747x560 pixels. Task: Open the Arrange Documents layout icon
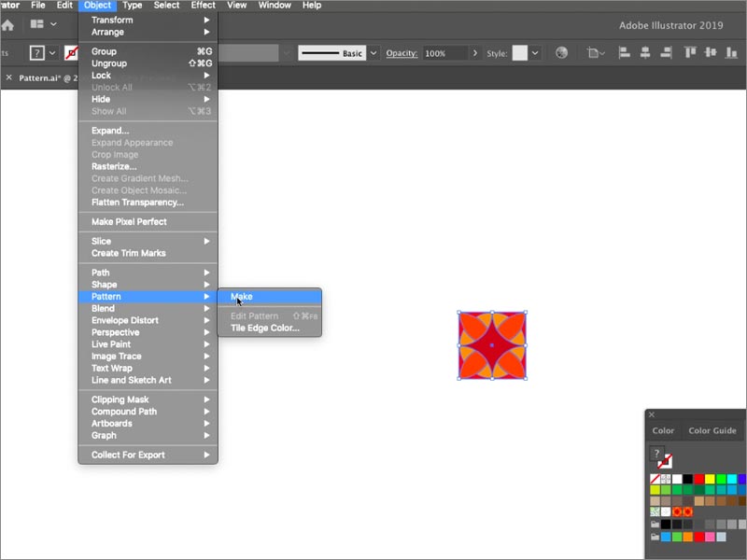39,24
